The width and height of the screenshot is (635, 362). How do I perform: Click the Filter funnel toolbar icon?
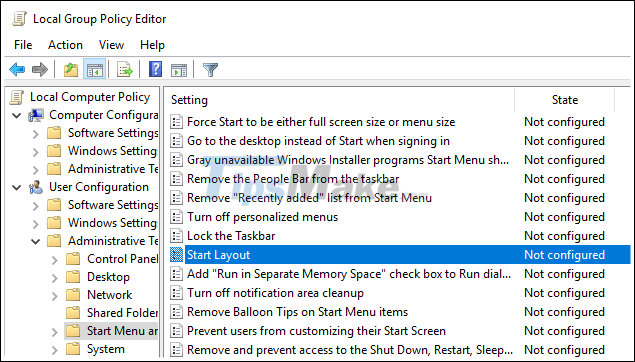[x=210, y=69]
